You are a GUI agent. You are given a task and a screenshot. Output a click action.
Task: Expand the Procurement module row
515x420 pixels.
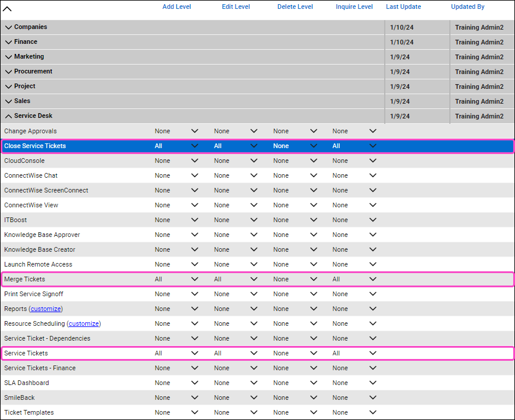[x=8, y=72]
